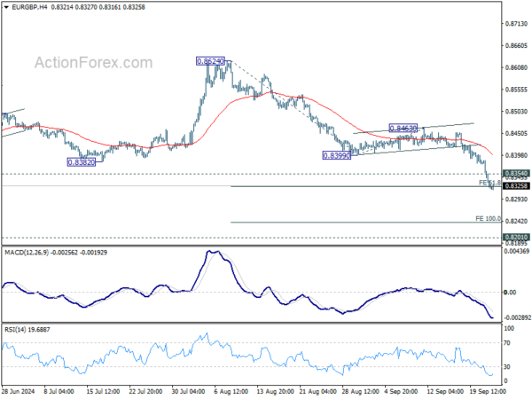Click the 0.83980 price axis value

pos(516,155)
